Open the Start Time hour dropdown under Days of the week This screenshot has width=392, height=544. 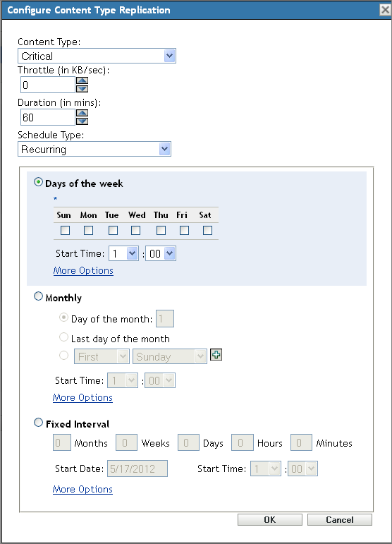coord(124,253)
